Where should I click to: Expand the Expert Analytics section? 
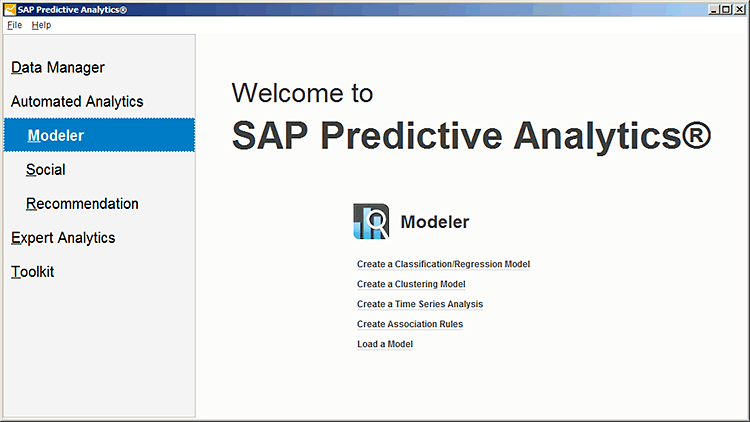(x=63, y=238)
